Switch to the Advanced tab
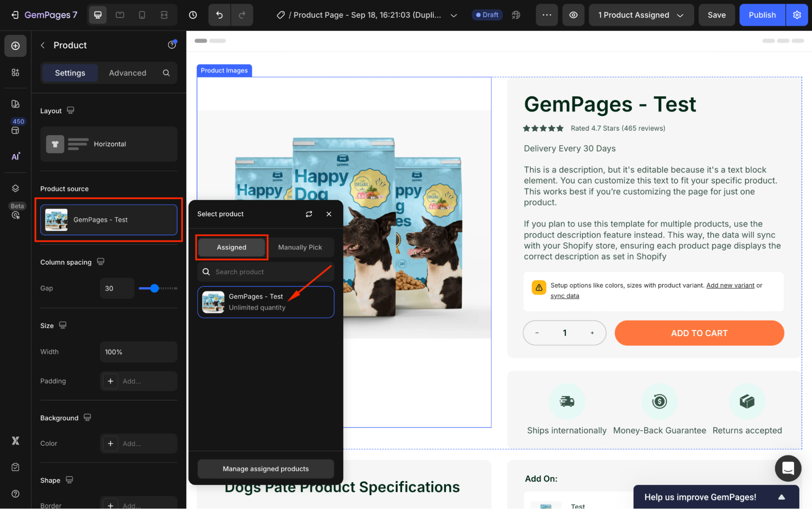This screenshot has width=812, height=509. 127,73
